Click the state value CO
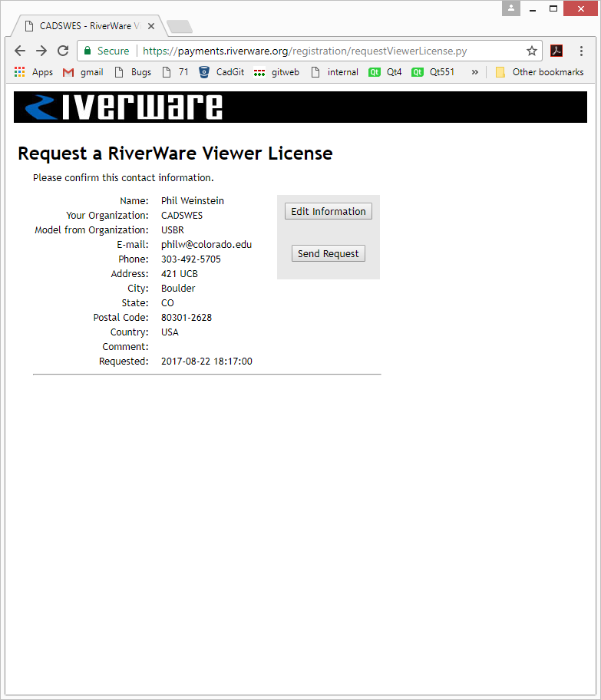Image resolution: width=601 pixels, height=700 pixels. click(167, 303)
